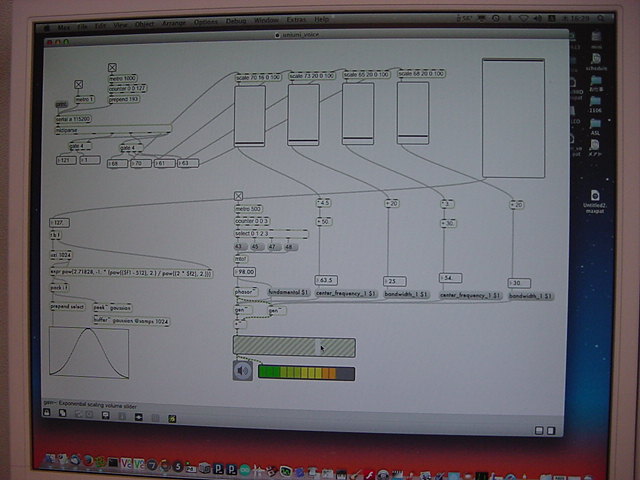This screenshot has height=480, width=640.
Task: Click the metro 1000 object
Action: click(122, 78)
